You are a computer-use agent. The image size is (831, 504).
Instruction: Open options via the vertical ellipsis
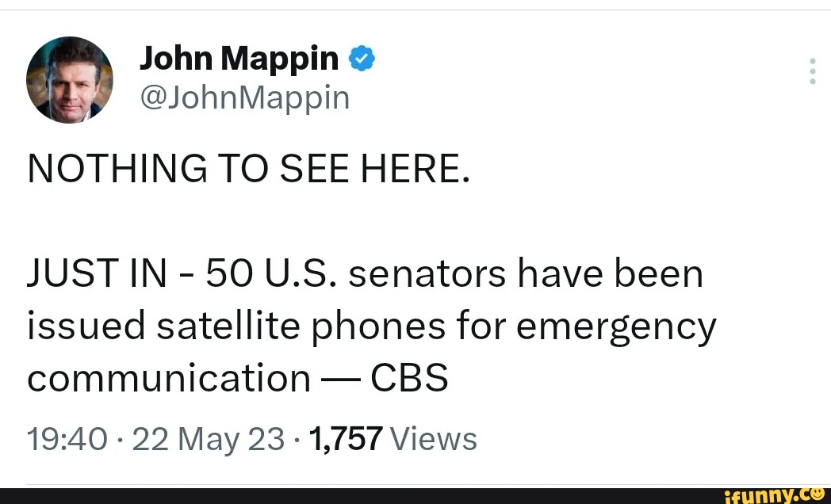(x=812, y=71)
